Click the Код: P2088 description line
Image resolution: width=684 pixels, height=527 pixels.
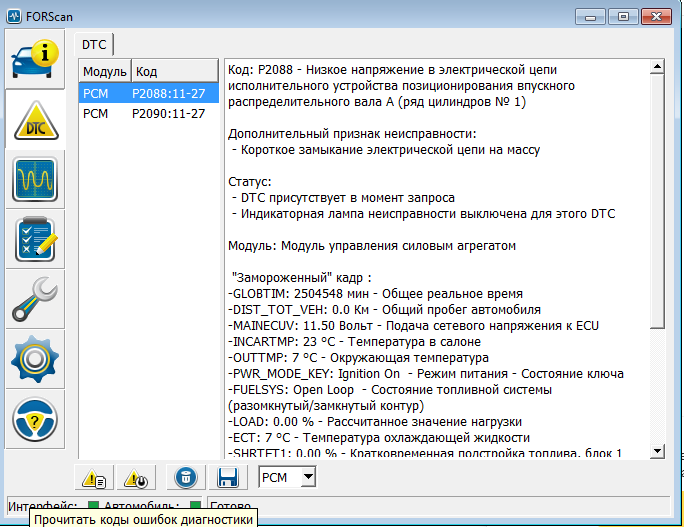pyautogui.click(x=393, y=70)
